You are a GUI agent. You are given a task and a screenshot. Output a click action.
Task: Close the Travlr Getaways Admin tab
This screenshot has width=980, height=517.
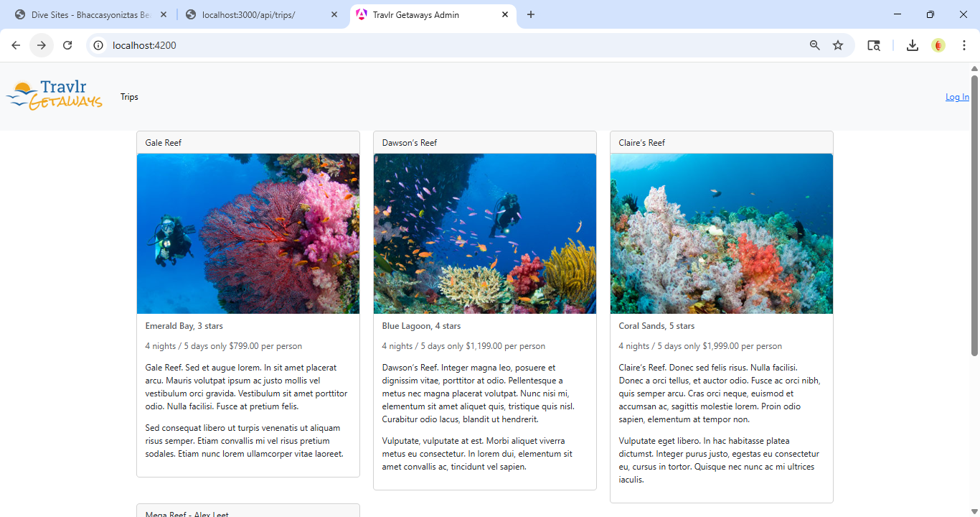click(x=505, y=14)
